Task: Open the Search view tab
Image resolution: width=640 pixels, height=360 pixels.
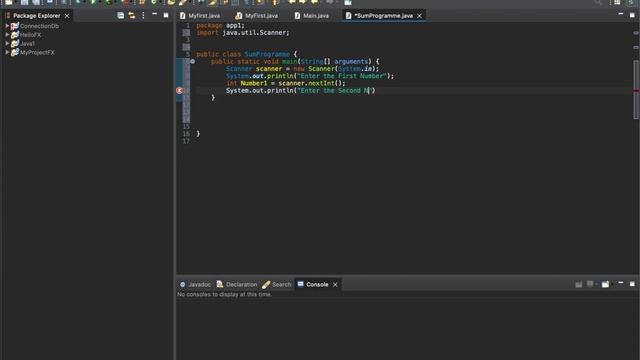Action: point(277,284)
